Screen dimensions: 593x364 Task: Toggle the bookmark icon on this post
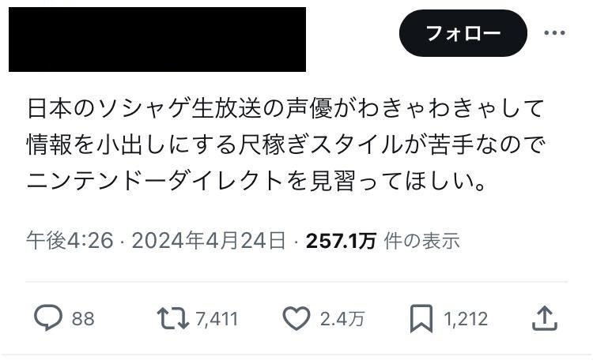pyautogui.click(x=421, y=319)
